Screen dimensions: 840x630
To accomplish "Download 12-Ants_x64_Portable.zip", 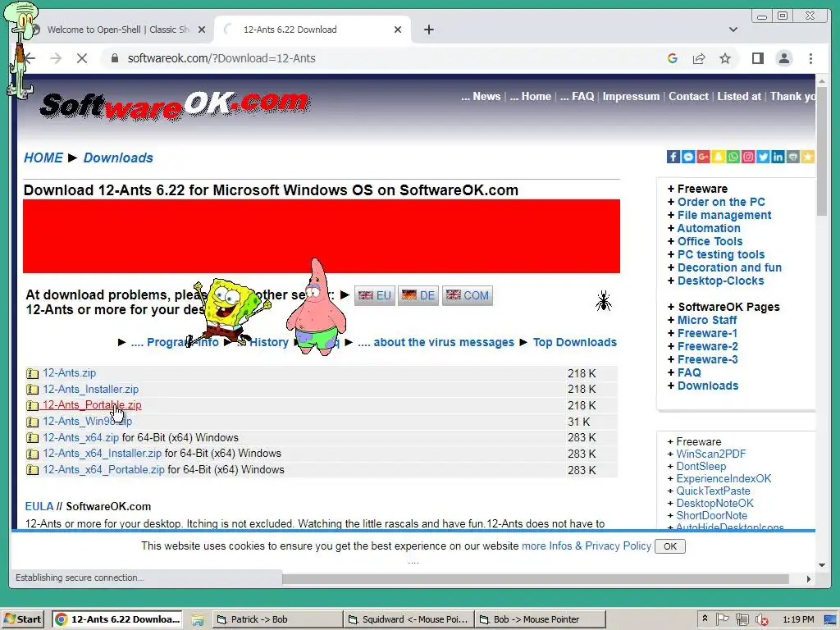I will tap(103, 469).
